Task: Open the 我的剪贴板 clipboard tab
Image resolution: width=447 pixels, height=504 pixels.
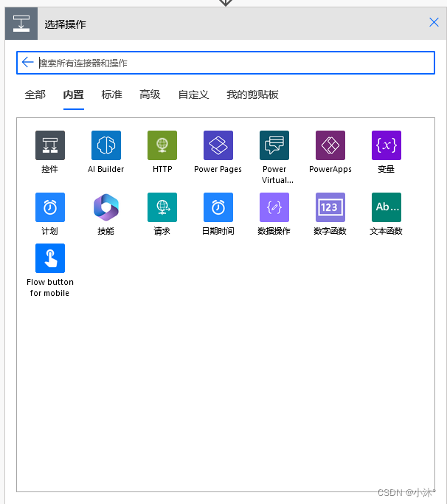Action: tap(252, 94)
